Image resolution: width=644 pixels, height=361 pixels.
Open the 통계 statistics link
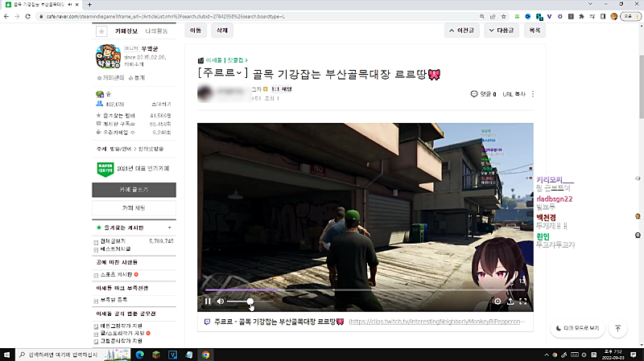click(137, 77)
